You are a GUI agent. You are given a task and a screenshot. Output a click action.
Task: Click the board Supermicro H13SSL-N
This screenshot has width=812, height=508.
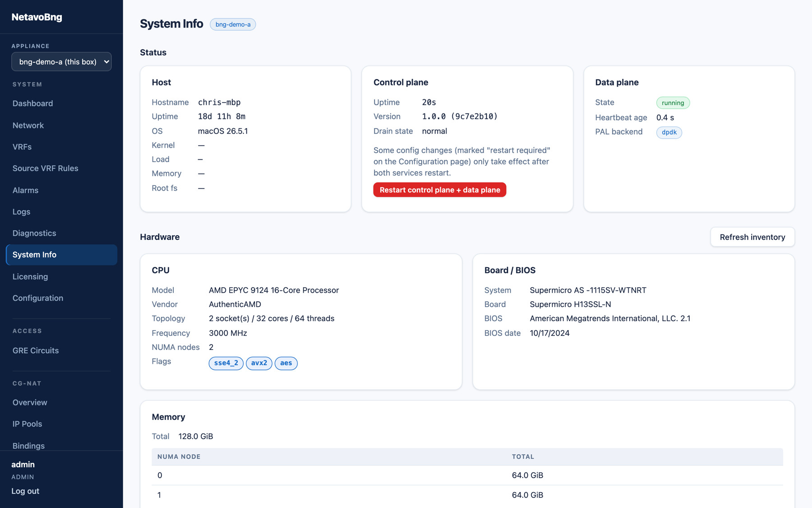(x=570, y=304)
